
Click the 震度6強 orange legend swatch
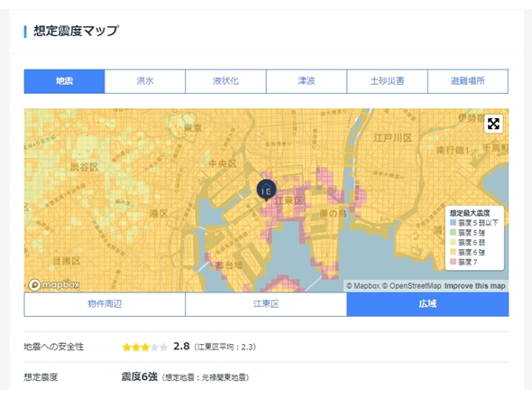click(x=453, y=252)
